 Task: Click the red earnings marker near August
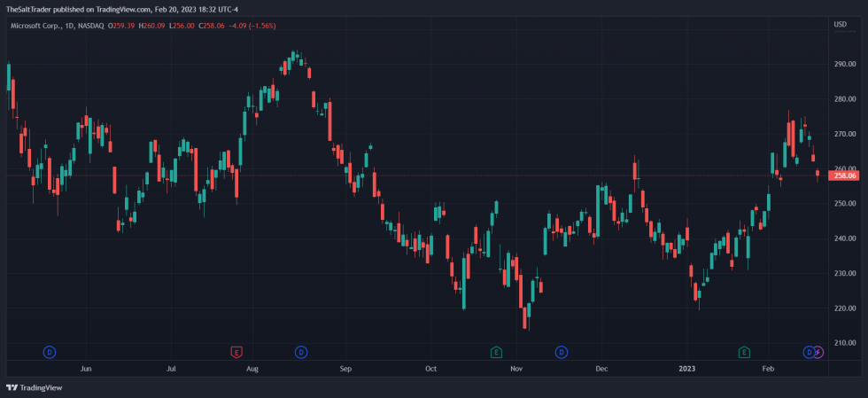(236, 352)
